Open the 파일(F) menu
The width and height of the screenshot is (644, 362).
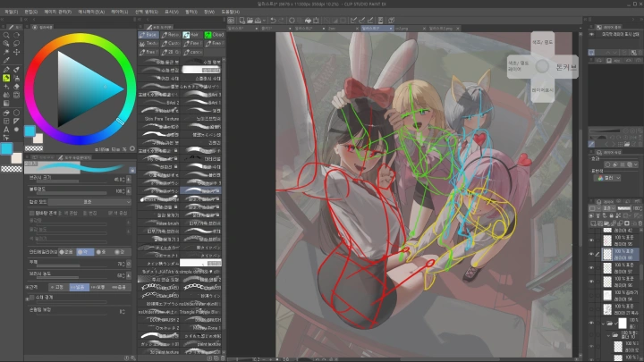11,12
